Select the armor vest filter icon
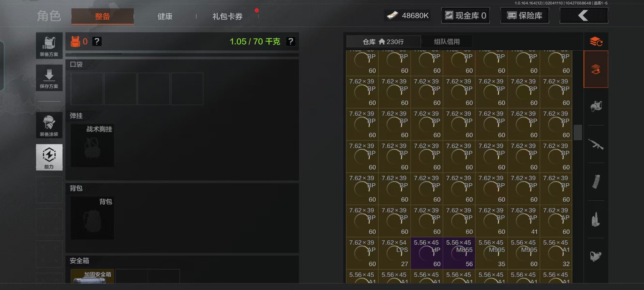Image resolution: width=644 pixels, height=290 pixels. [596, 106]
